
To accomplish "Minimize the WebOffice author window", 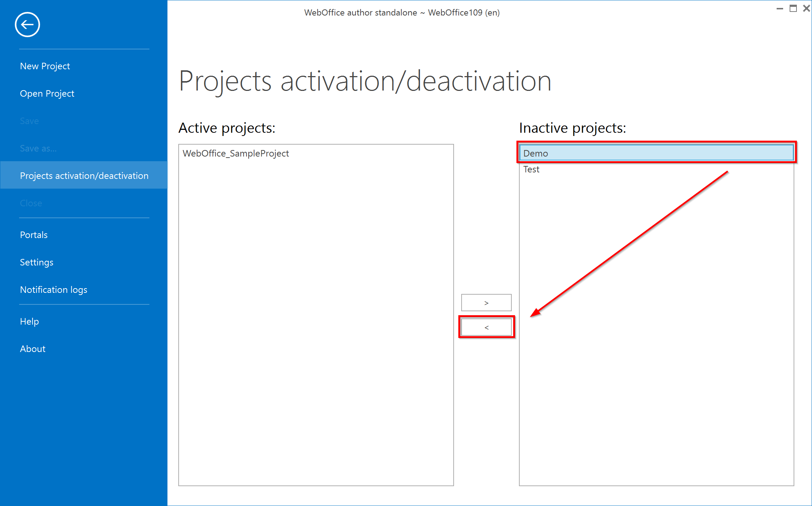I will 780,8.
